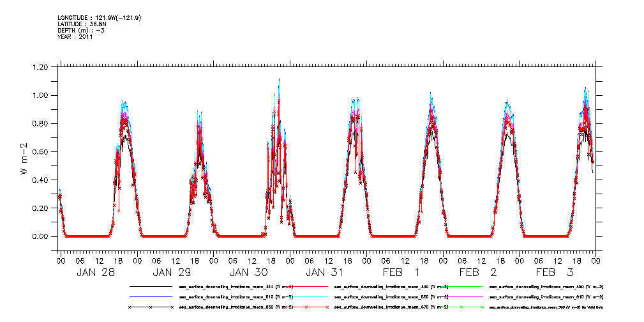Click the magenta line swatch for irradiance_mean_610
644x322 pixels.
[x=461, y=298]
